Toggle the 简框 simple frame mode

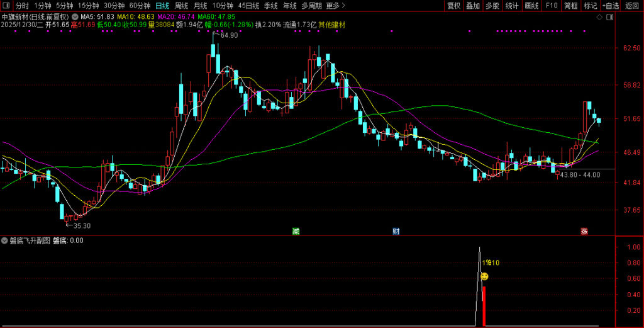pyautogui.click(x=570, y=6)
